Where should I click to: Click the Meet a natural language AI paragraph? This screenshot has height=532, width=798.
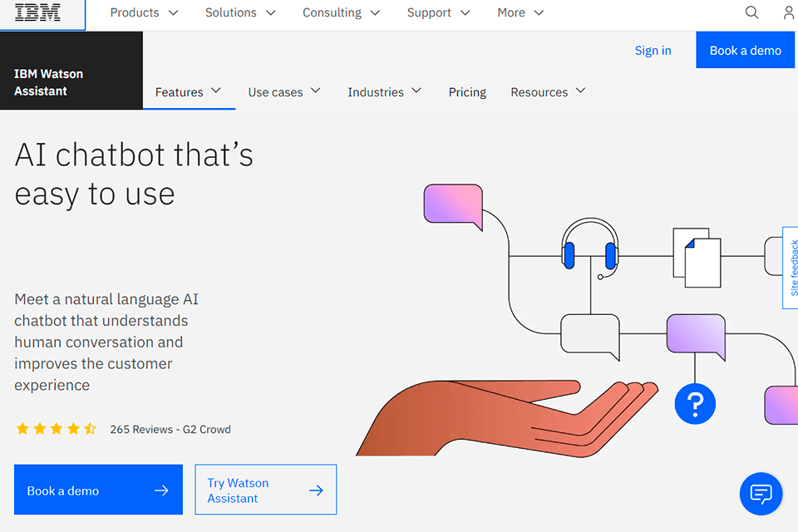pos(106,342)
